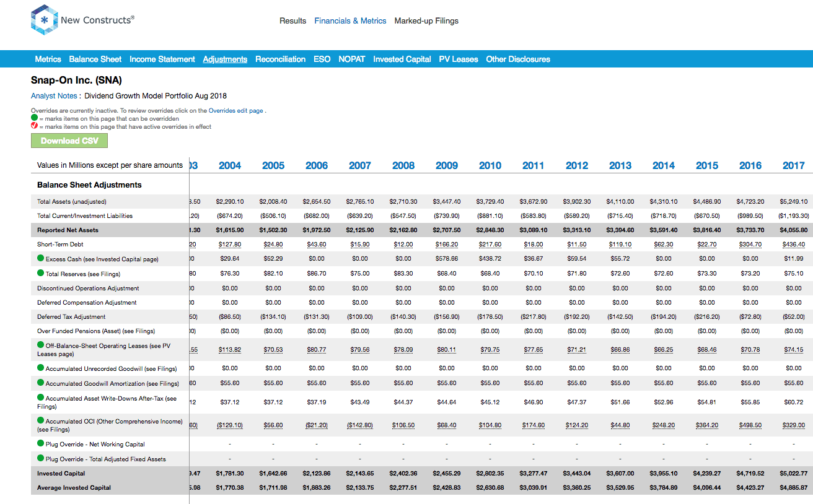The height and width of the screenshot is (504, 813).
Task: Click green override dot for Total Reserves
Action: point(41,272)
